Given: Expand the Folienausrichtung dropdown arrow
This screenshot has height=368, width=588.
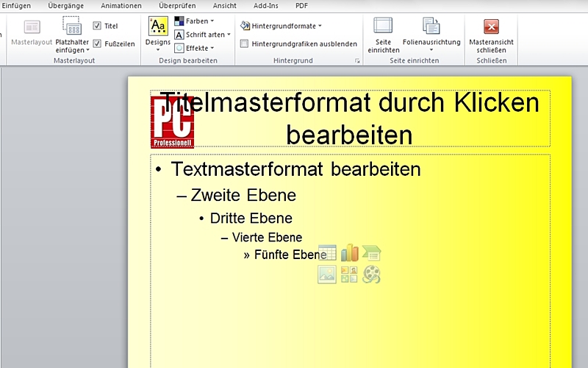Looking at the screenshot, I should click(431, 50).
